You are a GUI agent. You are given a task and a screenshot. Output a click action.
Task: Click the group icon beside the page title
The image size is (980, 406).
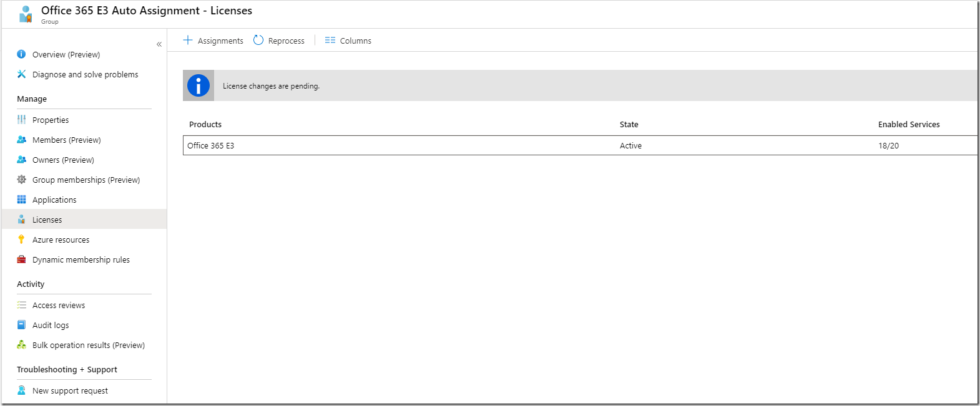click(x=26, y=14)
